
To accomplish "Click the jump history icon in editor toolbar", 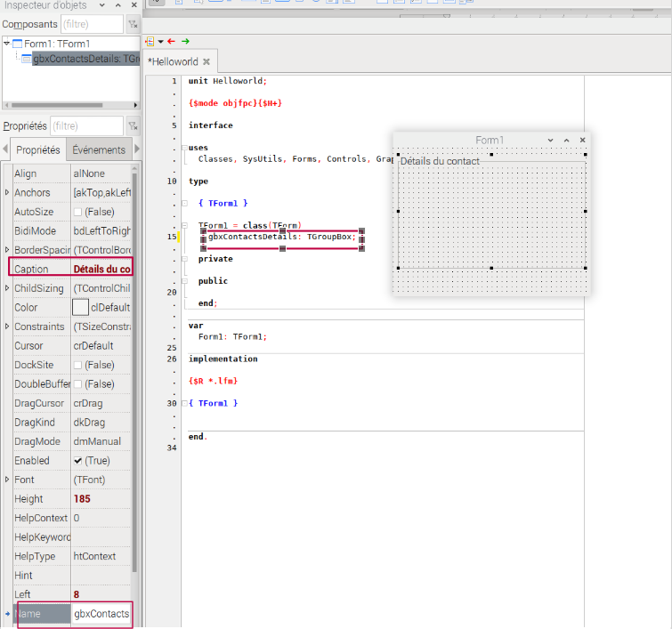I will pyautogui.click(x=150, y=41).
